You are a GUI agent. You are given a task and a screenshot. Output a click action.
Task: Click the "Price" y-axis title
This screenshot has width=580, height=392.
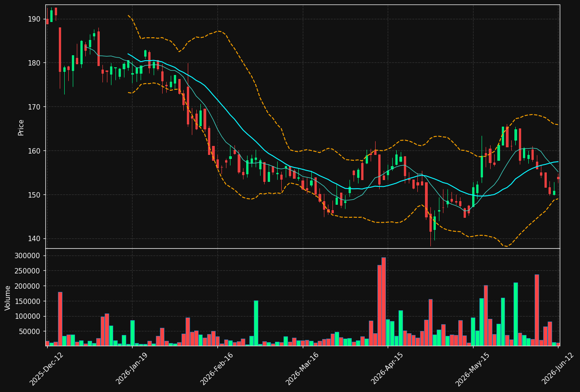coord(21,127)
